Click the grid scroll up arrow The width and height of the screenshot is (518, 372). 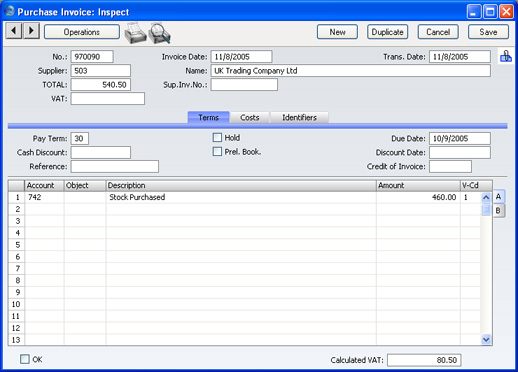tap(486, 198)
